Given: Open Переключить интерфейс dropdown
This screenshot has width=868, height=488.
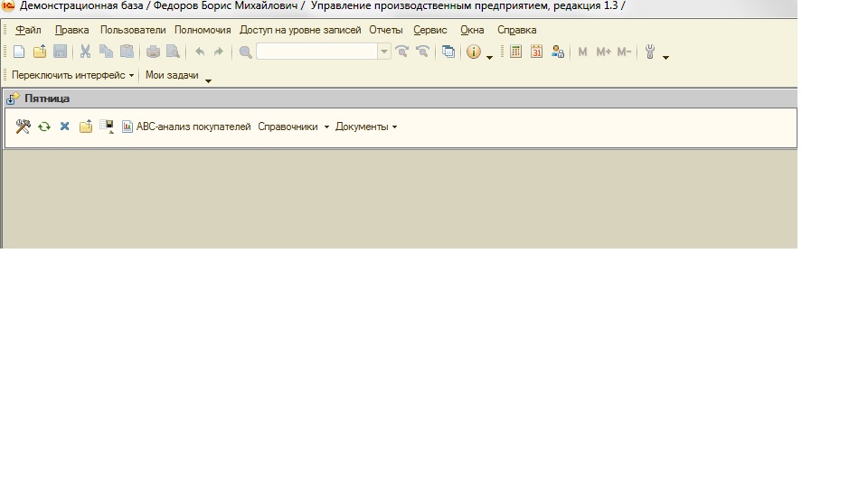Looking at the screenshot, I should 72,75.
